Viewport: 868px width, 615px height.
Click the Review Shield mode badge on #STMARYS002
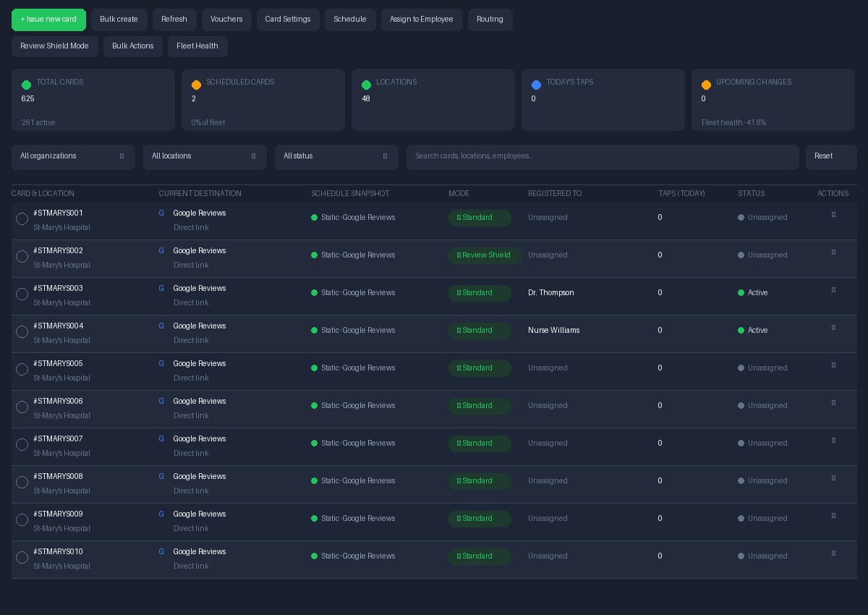pos(485,255)
